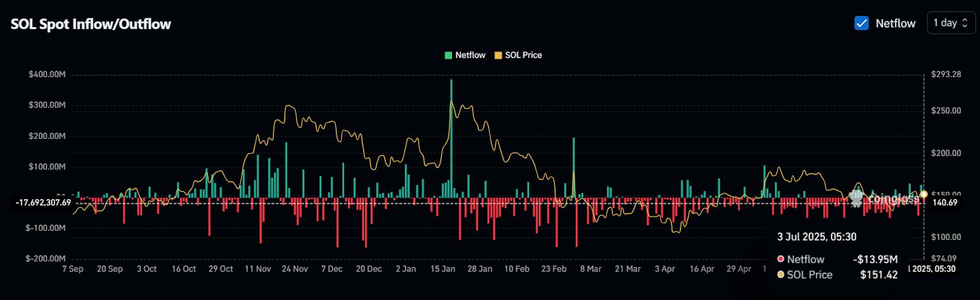Select the $-100.00M left axis label
This screenshot has width=980, height=300.
45,228
